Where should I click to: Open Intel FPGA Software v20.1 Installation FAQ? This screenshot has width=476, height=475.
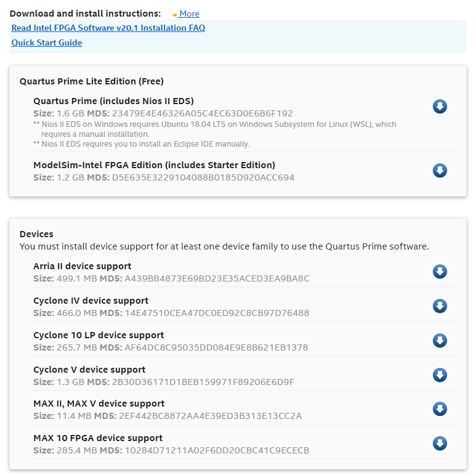point(108,28)
